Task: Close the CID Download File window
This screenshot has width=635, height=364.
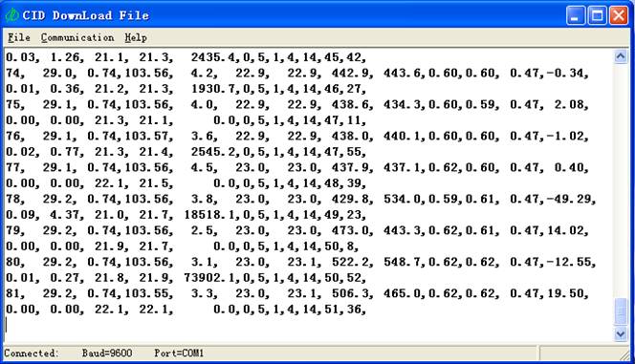Action: 619,16
